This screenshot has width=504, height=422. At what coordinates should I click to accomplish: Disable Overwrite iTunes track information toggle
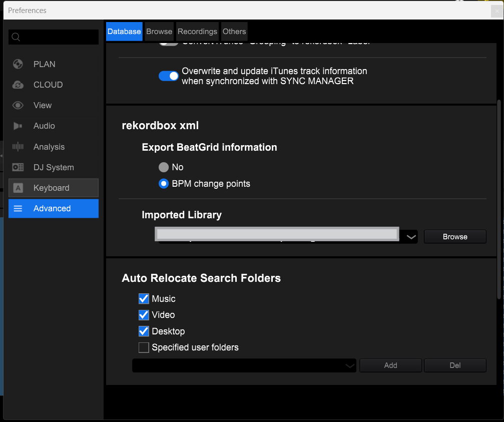point(169,76)
